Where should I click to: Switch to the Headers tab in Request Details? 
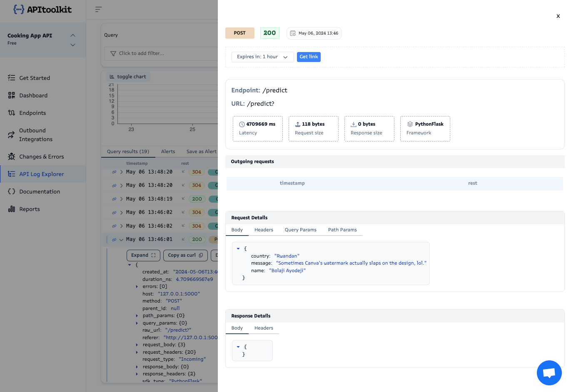point(264,230)
